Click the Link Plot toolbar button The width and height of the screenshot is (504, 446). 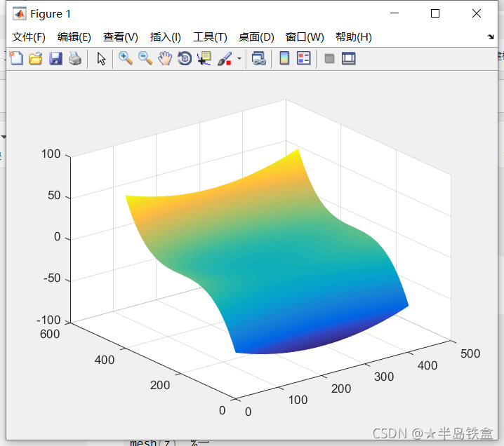click(x=259, y=59)
